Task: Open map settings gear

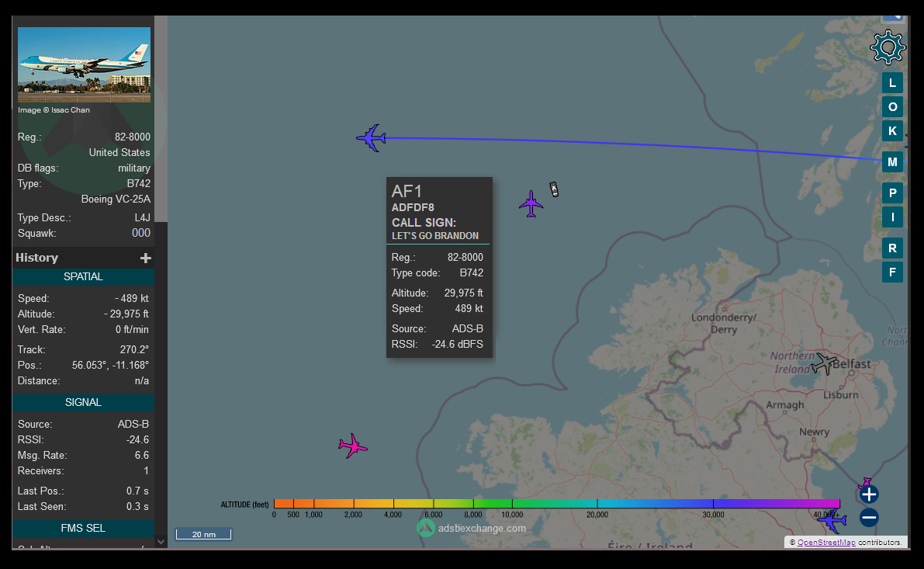Action: pos(888,47)
